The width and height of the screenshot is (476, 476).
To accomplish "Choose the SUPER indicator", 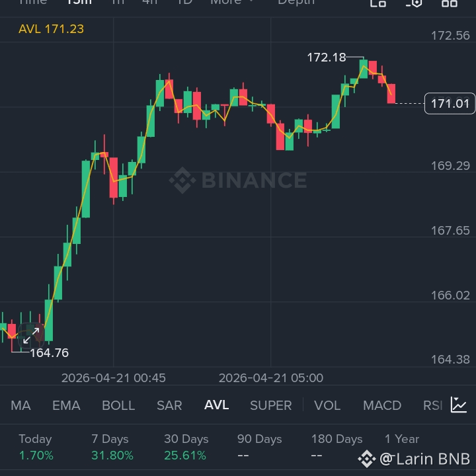I will [x=271, y=405].
